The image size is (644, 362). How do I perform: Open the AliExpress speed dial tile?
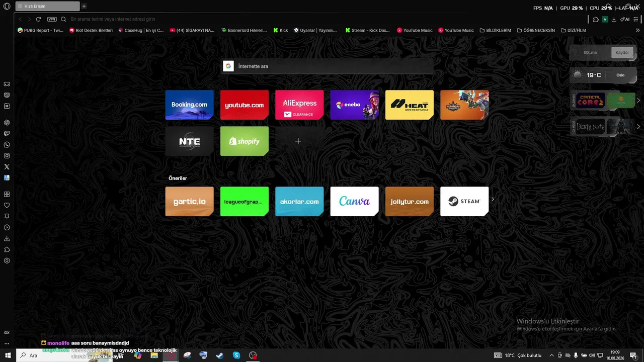point(299,105)
